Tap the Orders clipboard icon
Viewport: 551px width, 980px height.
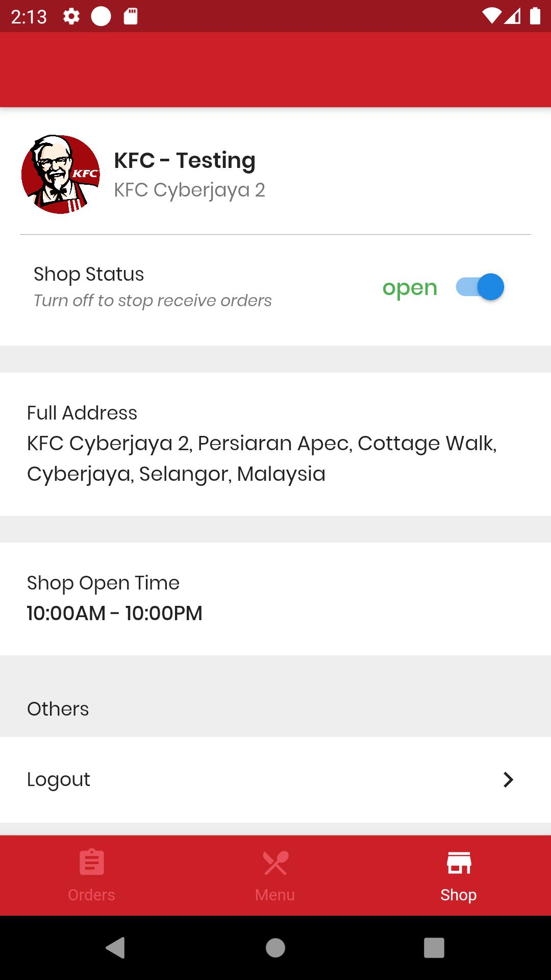(x=92, y=862)
